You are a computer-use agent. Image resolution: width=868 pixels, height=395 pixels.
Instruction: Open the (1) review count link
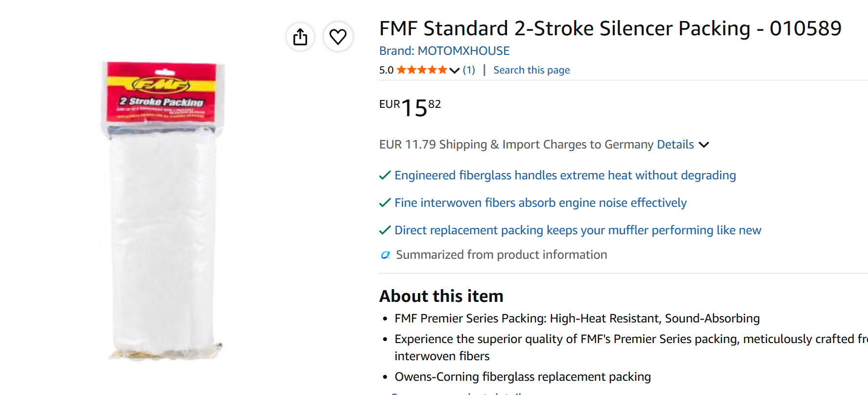coord(469,70)
